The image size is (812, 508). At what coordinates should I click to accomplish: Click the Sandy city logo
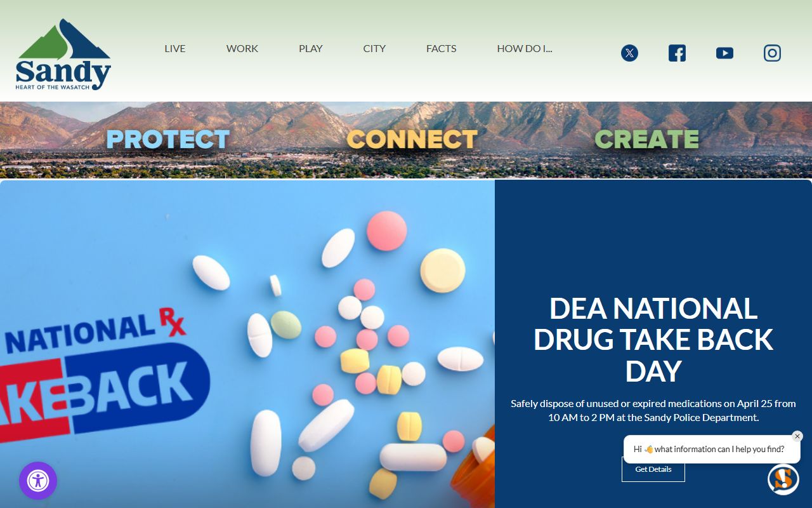63,54
